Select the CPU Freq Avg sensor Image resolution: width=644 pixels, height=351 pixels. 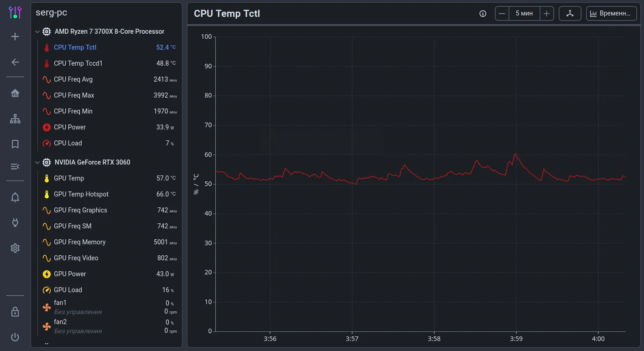point(109,79)
